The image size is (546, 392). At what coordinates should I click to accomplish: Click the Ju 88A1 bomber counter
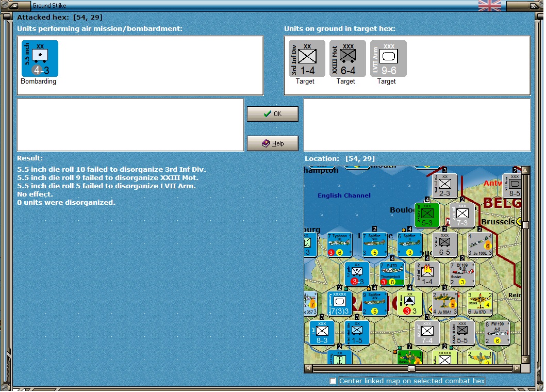444,303
